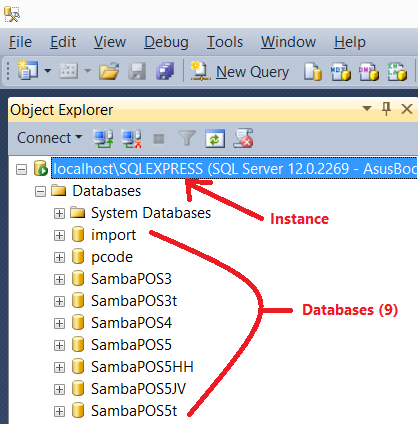Click the pcode database cylinder icon
Viewport: 418px width, 424px height.
pyautogui.click(x=78, y=256)
